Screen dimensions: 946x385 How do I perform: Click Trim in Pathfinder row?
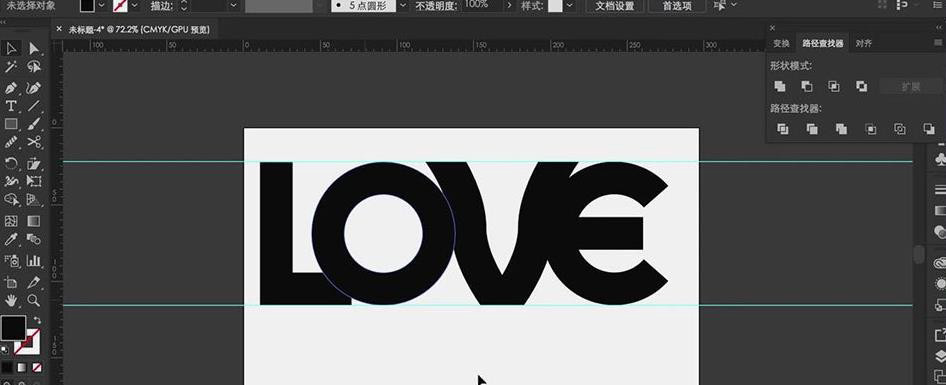[x=812, y=129]
